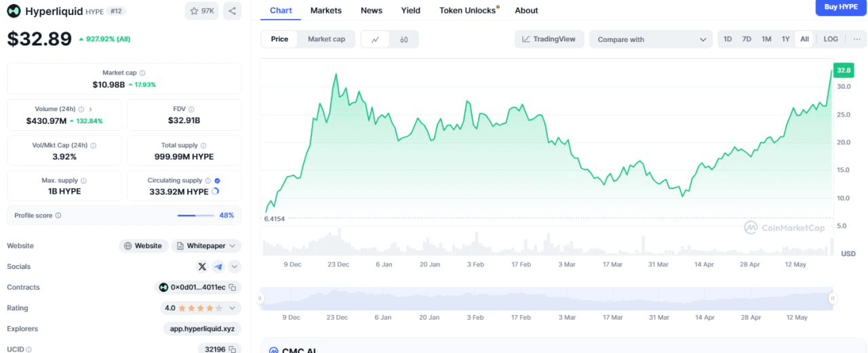The image size is (868, 353).
Task: Open the Yield tab
Action: coord(411,10)
